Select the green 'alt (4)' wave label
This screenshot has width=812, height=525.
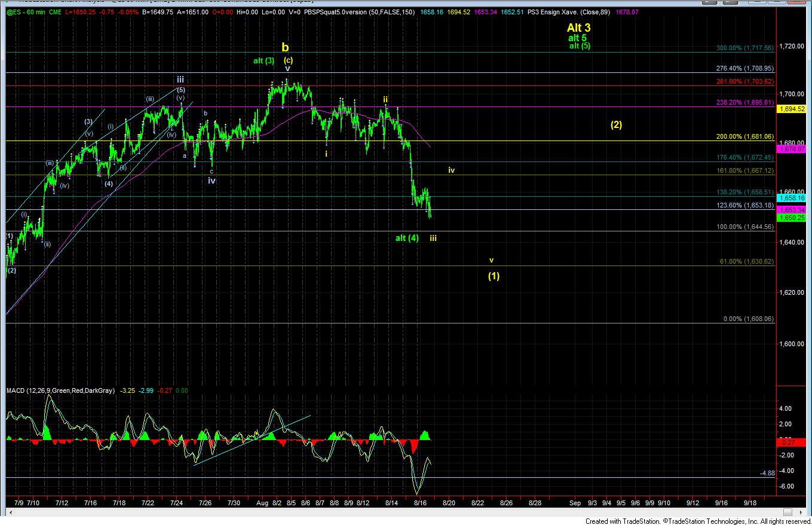(407, 238)
